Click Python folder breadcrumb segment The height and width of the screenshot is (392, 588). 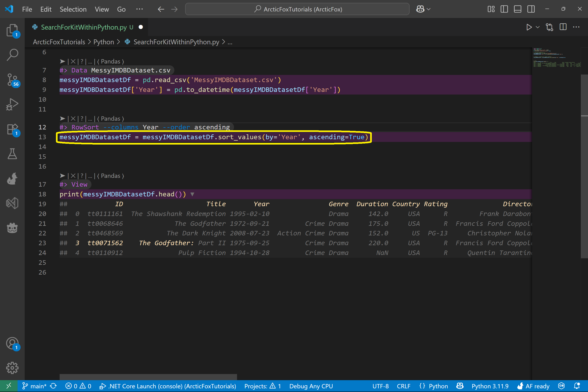(x=104, y=42)
